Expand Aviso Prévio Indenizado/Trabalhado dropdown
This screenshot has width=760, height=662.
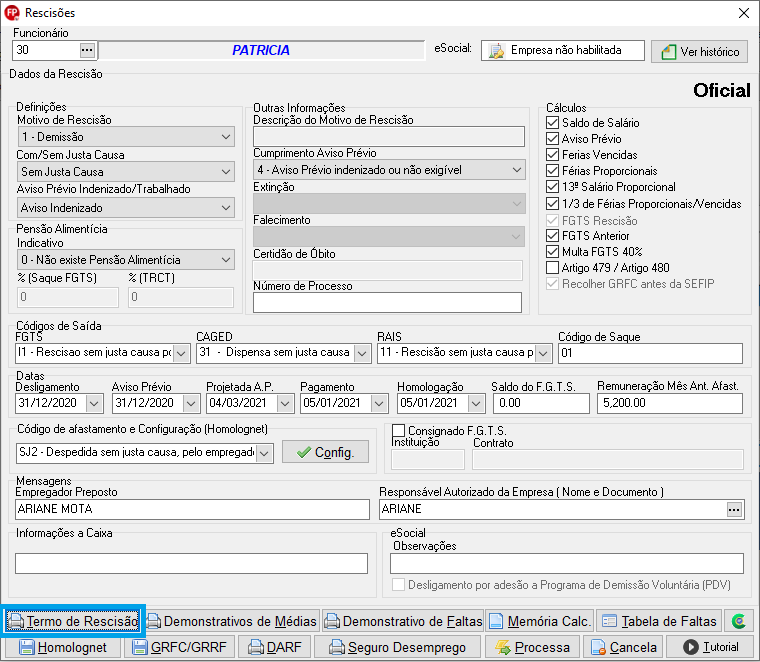tap(226, 208)
